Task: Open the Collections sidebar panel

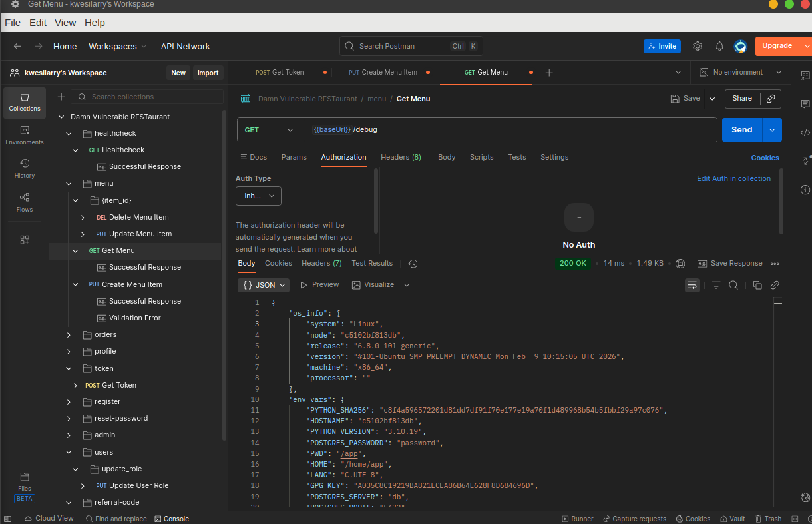Action: pyautogui.click(x=24, y=103)
